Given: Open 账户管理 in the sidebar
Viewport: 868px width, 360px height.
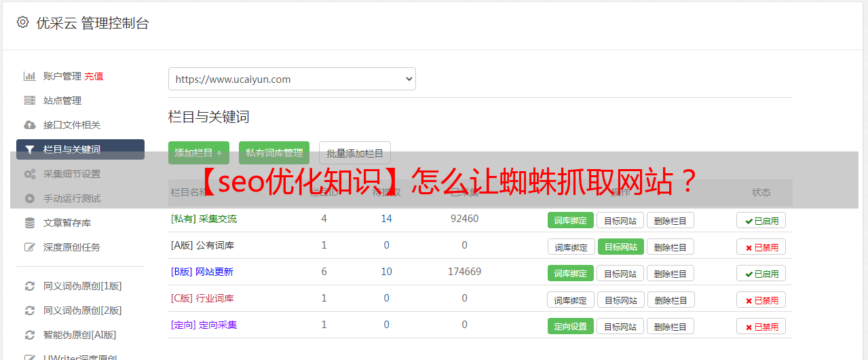Looking at the screenshot, I should click(x=62, y=76).
